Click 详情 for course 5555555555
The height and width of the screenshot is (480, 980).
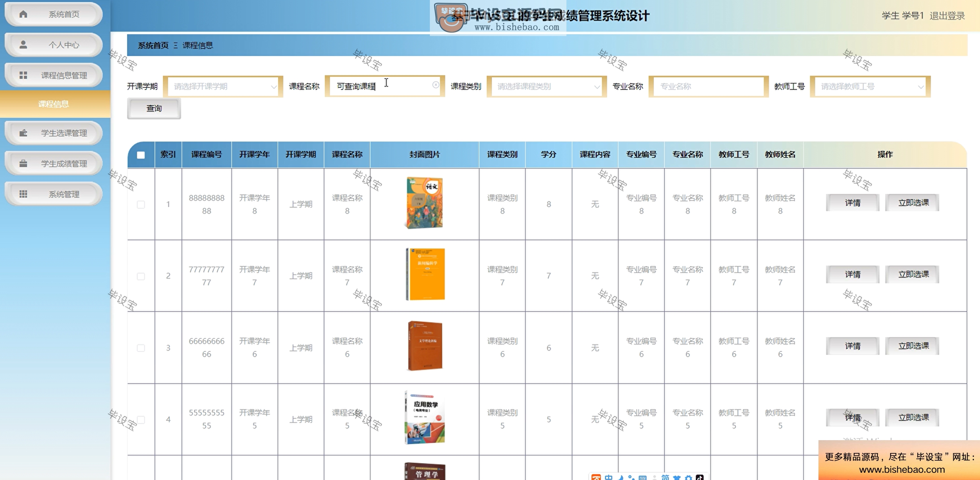tap(852, 417)
